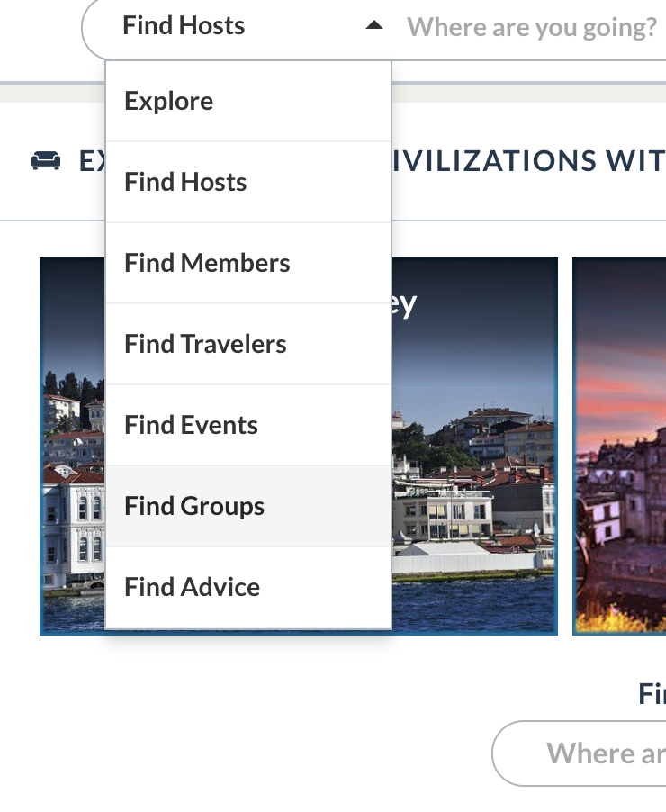Choose the Find Events option
Viewport: 666px width, 812px height.
click(248, 425)
